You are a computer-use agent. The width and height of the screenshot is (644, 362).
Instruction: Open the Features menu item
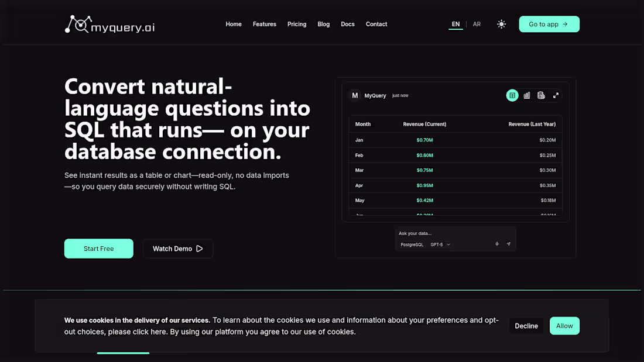pyautogui.click(x=265, y=24)
